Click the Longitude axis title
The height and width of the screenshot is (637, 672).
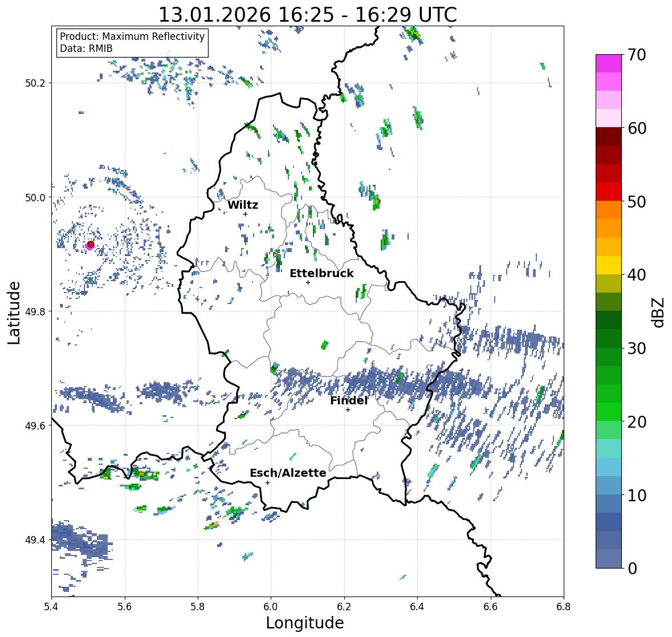pyautogui.click(x=305, y=623)
